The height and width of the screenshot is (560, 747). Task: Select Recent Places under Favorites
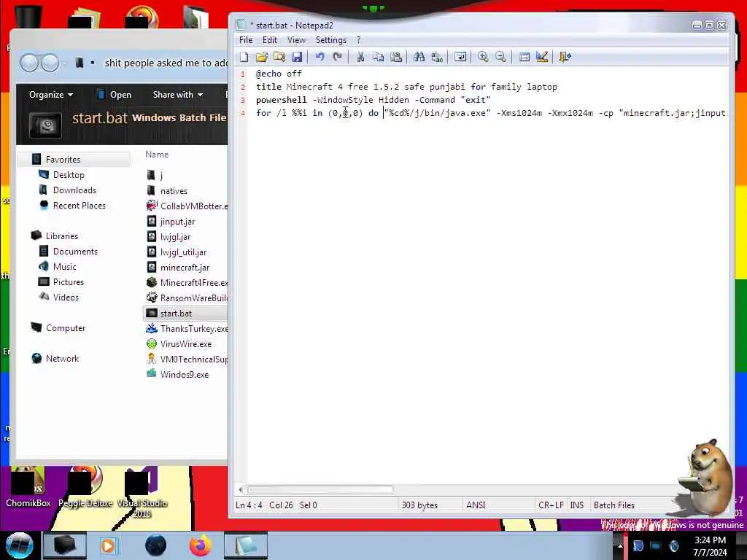click(79, 205)
